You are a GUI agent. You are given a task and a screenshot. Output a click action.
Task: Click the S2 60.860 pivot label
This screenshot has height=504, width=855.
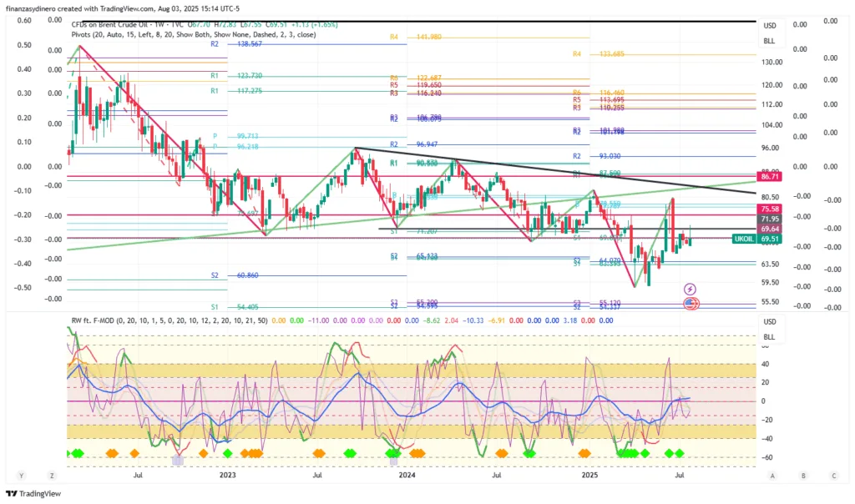pyautogui.click(x=235, y=275)
